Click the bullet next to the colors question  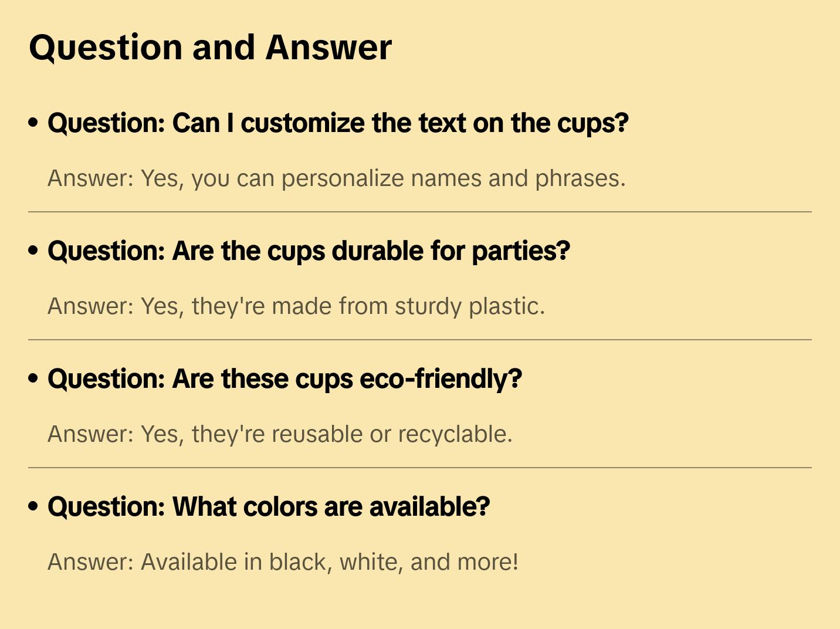33,506
